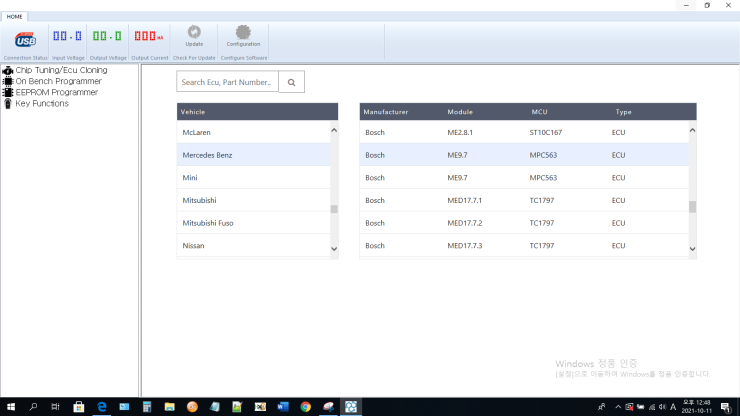
Task: Select the MED17.7.2 module row
Action: coord(524,223)
